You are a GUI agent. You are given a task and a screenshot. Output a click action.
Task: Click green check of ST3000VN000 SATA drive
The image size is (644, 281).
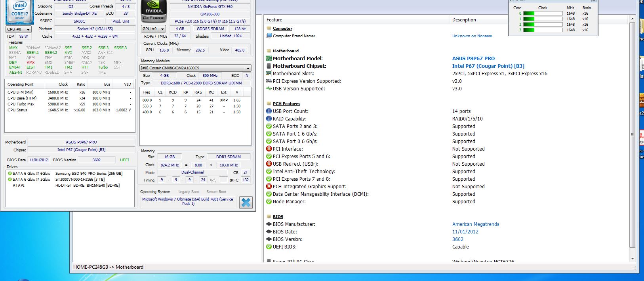click(10, 179)
